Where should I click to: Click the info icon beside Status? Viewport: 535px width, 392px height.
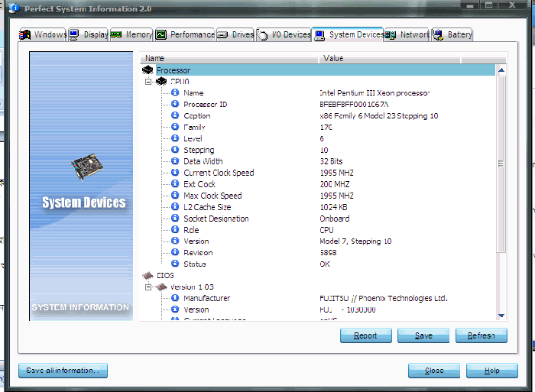175,264
